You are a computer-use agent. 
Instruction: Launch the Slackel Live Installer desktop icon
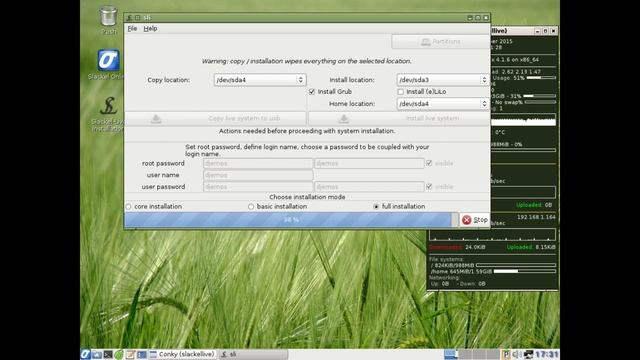click(108, 105)
